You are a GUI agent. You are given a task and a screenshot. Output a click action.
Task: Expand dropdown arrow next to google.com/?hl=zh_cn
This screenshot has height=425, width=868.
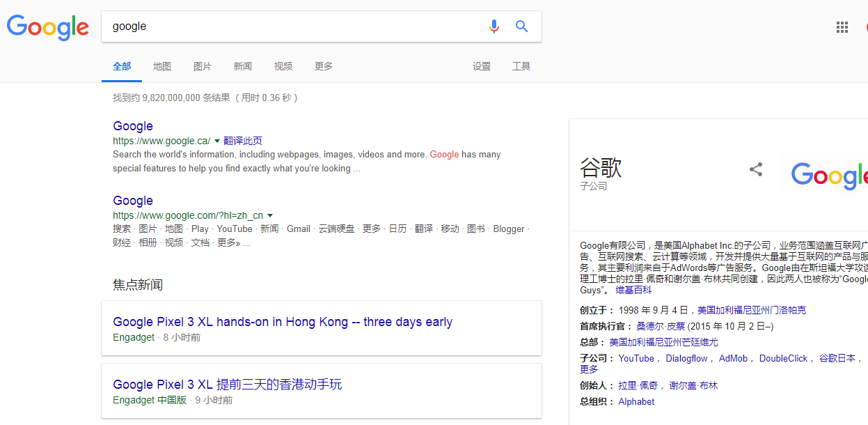click(269, 215)
